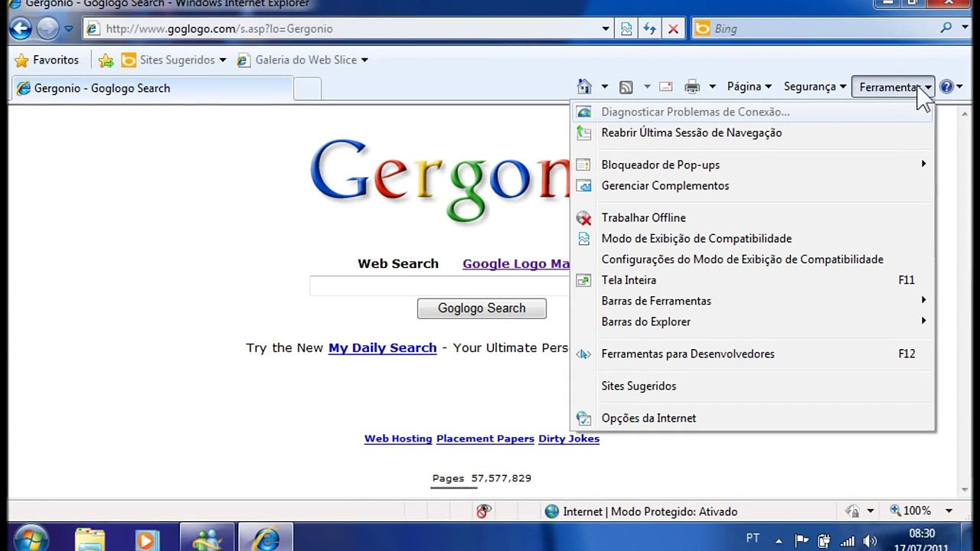Click the Forward navigation arrow button
Screen dimensions: 980x551
pyautogui.click(x=47, y=29)
